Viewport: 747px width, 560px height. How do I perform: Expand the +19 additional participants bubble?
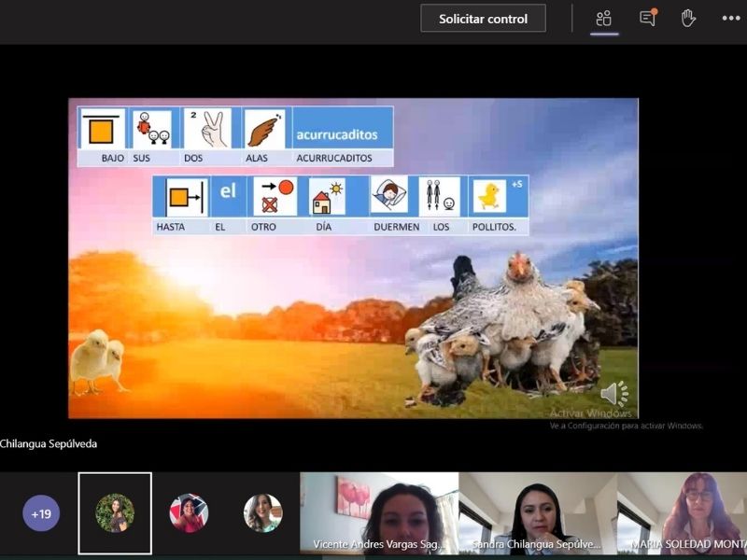41,513
